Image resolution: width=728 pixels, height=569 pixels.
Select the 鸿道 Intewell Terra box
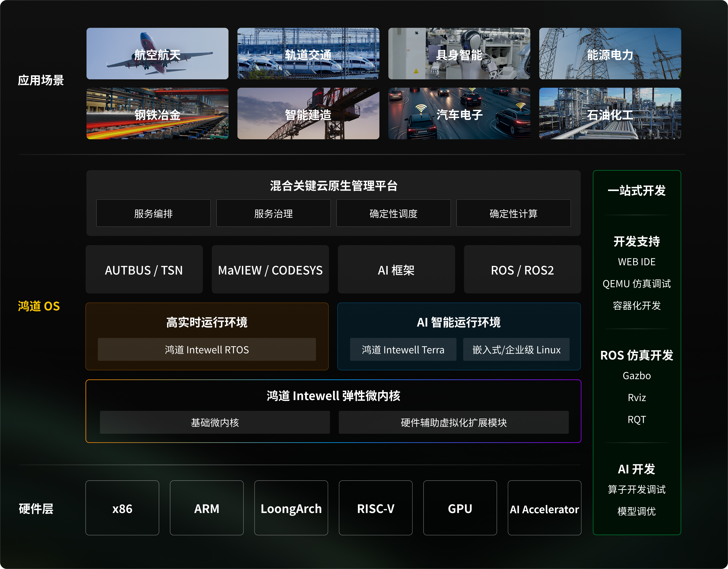pyautogui.click(x=403, y=349)
